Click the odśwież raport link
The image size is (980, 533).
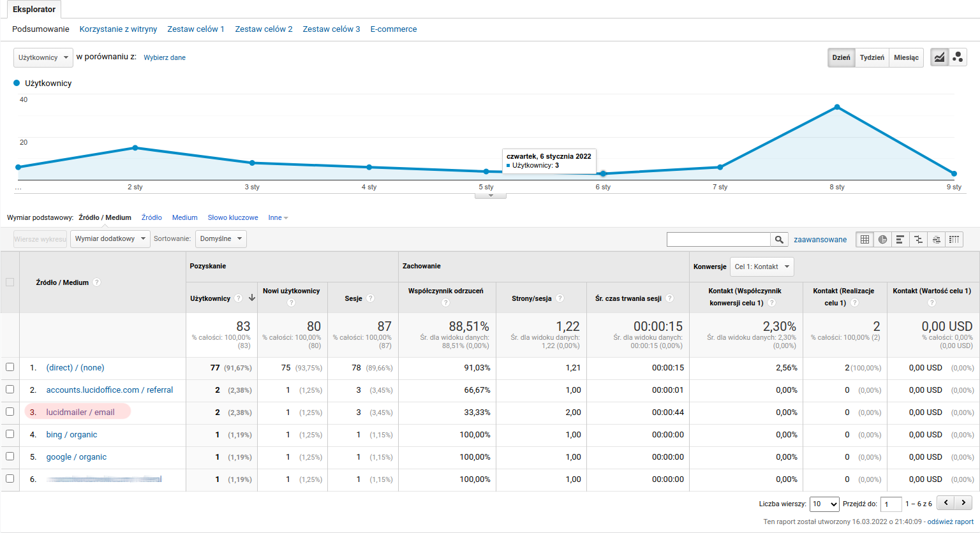pyautogui.click(x=951, y=522)
